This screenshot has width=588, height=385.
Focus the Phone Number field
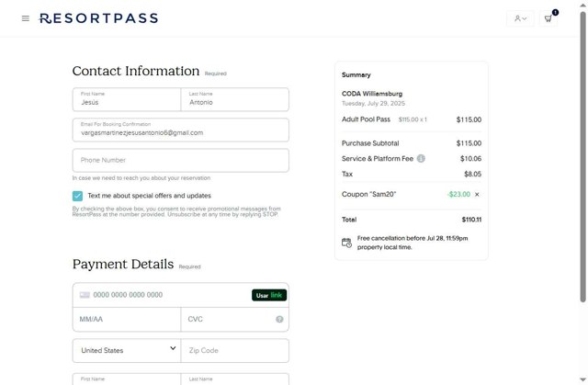click(x=181, y=161)
